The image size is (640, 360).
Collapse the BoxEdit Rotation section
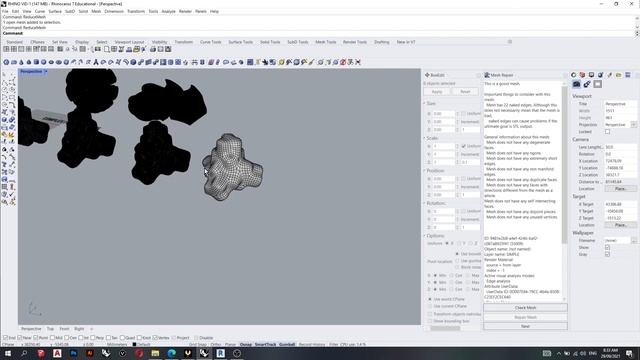coord(424,203)
